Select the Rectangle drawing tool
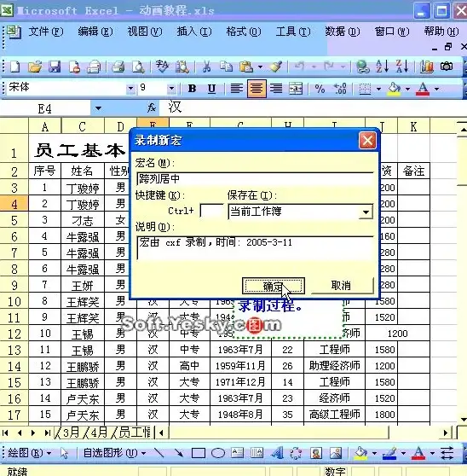The image size is (467, 476). click(x=199, y=453)
